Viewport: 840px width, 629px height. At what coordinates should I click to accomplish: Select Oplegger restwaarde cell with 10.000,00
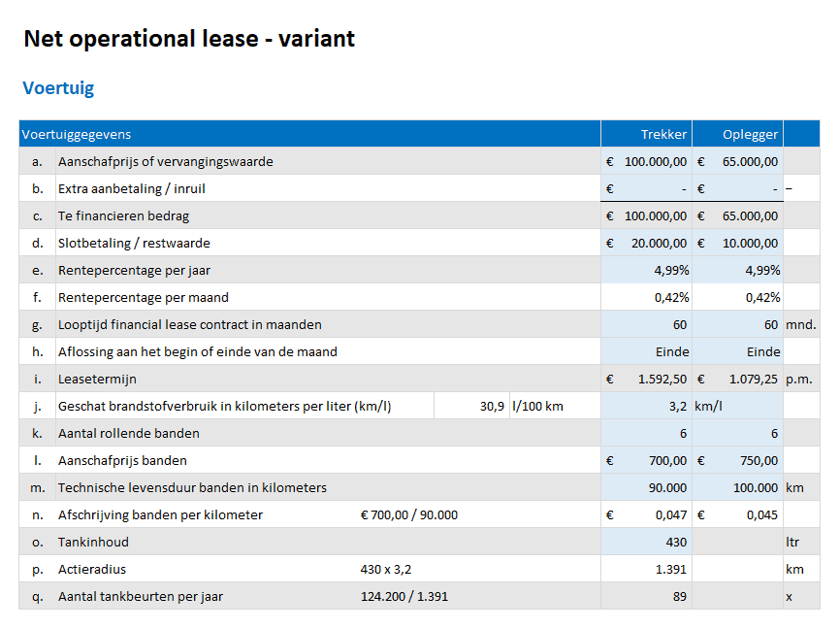[x=737, y=243]
